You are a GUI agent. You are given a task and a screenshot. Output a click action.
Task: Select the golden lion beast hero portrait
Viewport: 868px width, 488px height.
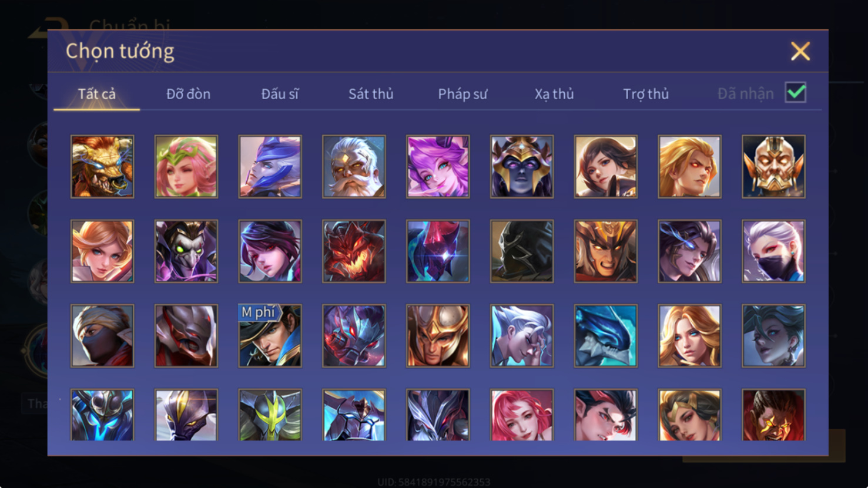pyautogui.click(x=102, y=167)
